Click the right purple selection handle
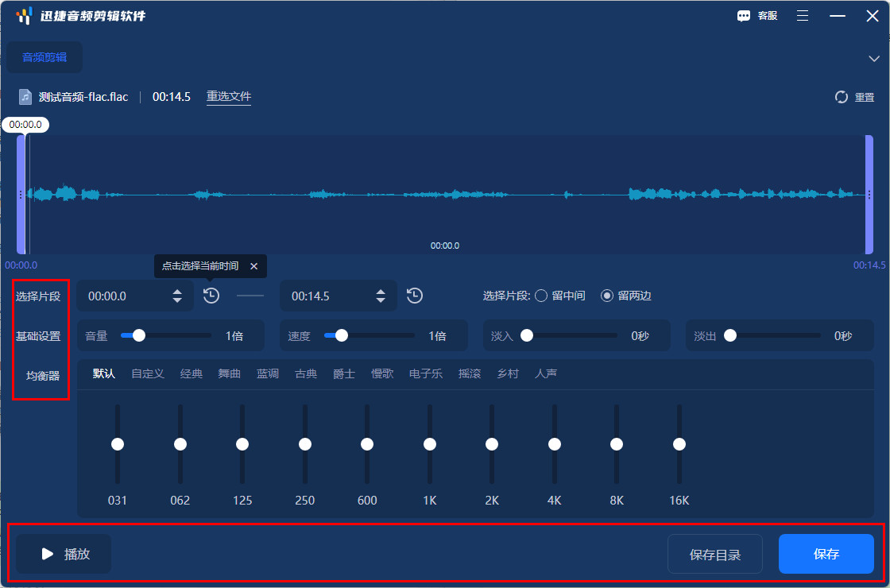The width and height of the screenshot is (890, 588). 869,195
